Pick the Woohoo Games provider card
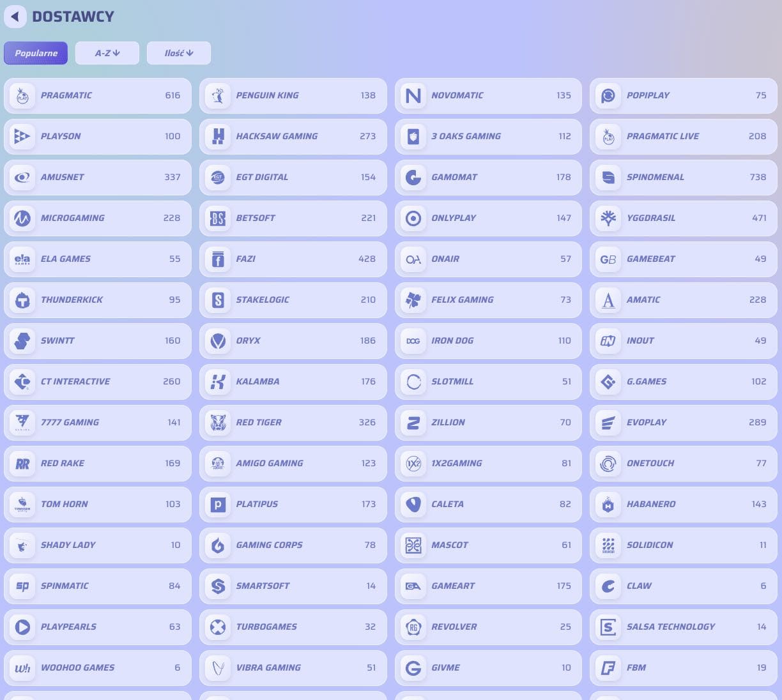Image resolution: width=782 pixels, height=700 pixels. pos(98,668)
